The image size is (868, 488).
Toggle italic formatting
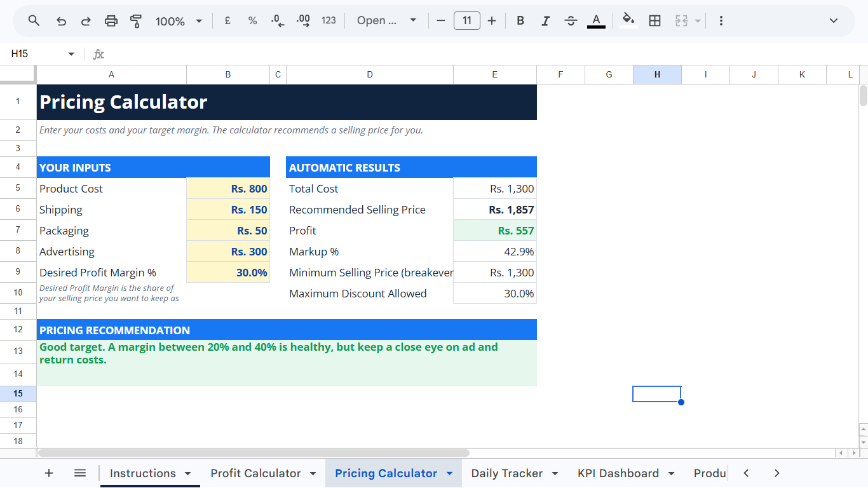[x=545, y=21]
